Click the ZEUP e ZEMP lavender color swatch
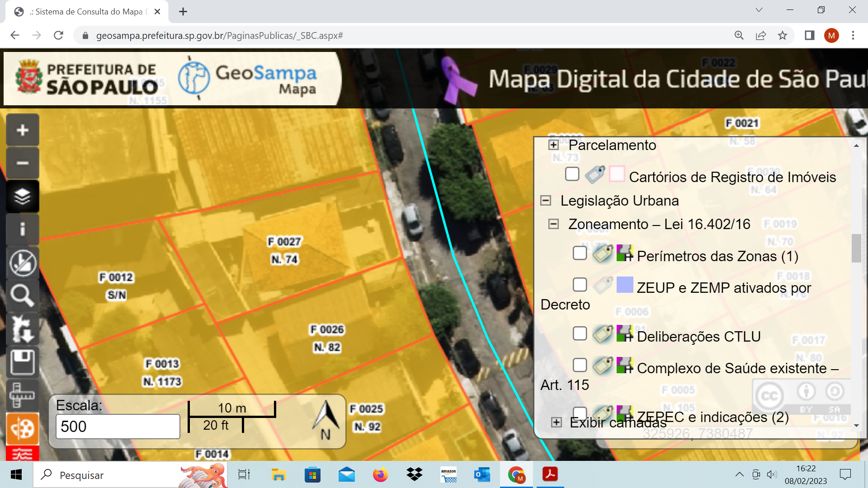Image resolution: width=868 pixels, height=488 pixels. tap(625, 285)
